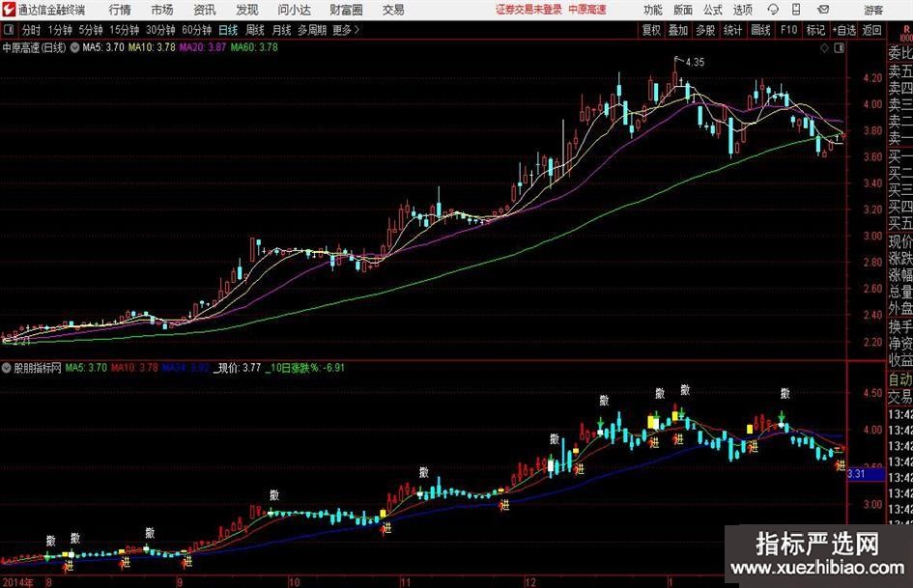
Task: Toggle the left side panel icon
Action: tap(9, 30)
